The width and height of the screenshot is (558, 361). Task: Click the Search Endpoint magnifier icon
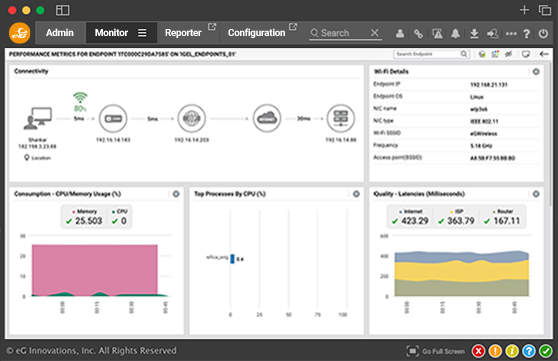point(464,54)
